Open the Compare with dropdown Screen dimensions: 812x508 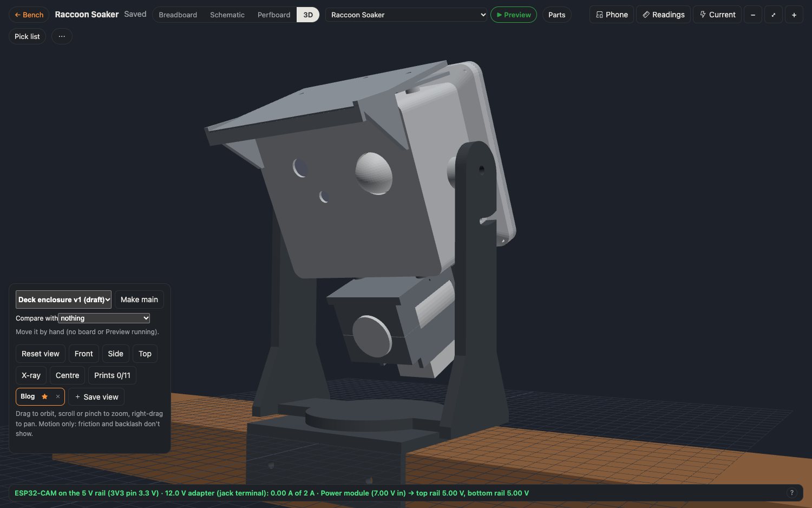coord(104,318)
